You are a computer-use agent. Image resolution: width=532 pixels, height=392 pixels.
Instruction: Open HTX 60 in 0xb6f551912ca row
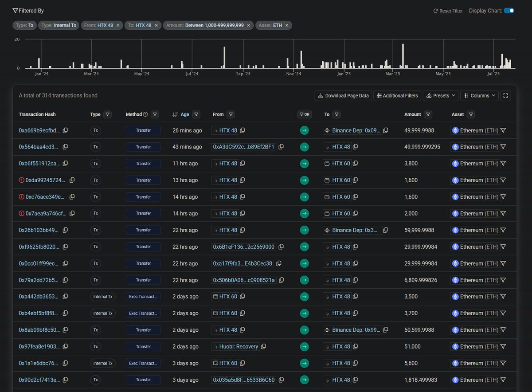coord(341,164)
